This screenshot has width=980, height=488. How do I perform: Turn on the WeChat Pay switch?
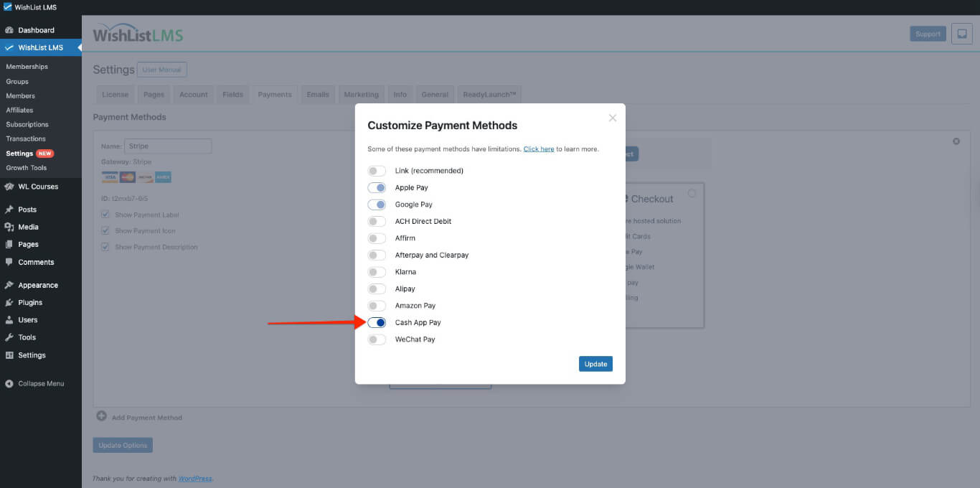pyautogui.click(x=377, y=339)
